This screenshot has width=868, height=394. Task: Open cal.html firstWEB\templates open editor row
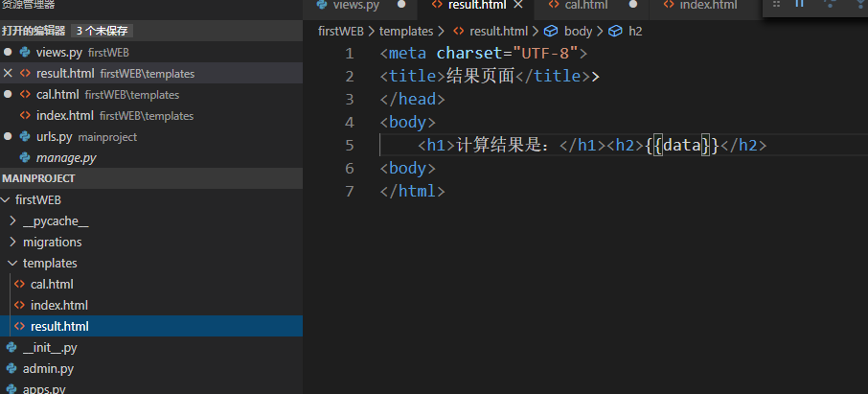coord(151,94)
